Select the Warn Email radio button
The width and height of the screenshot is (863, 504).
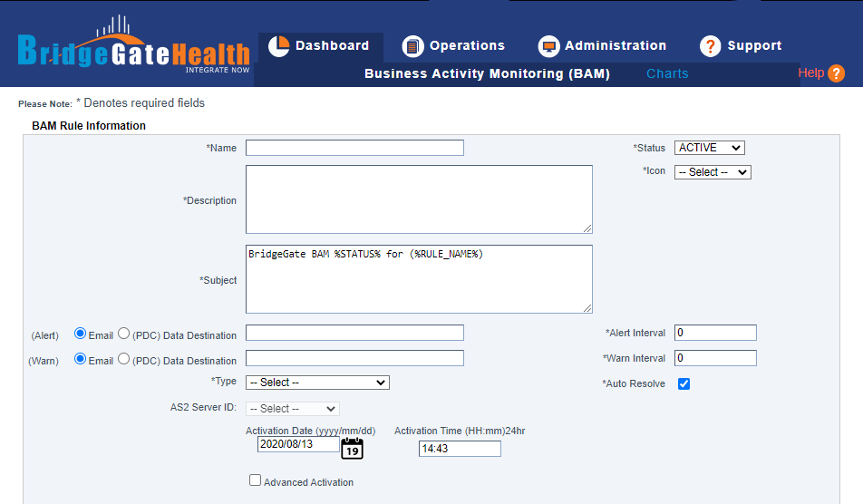point(80,359)
